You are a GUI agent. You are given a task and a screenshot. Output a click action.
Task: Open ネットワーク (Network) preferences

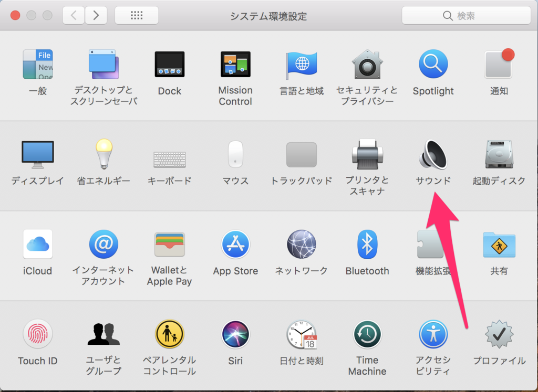pyautogui.click(x=301, y=245)
